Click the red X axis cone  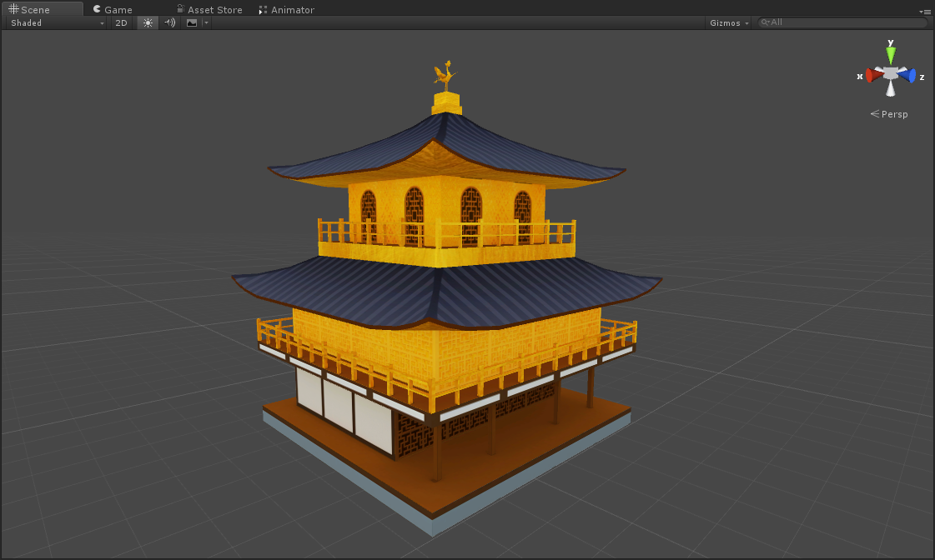pos(874,76)
